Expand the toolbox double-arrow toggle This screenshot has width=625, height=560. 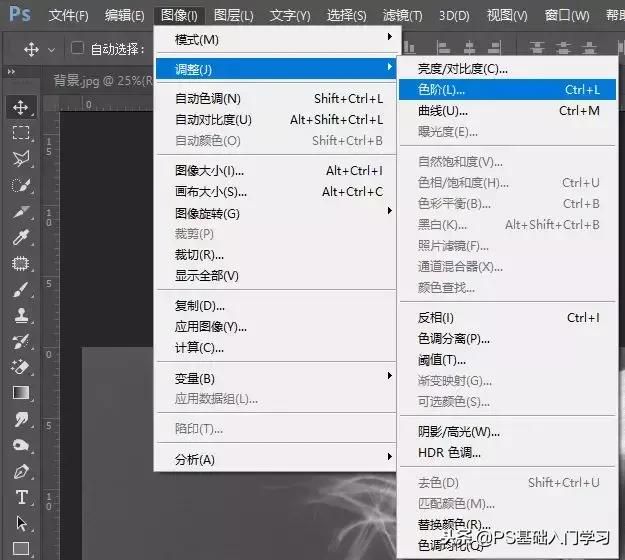click(11, 72)
